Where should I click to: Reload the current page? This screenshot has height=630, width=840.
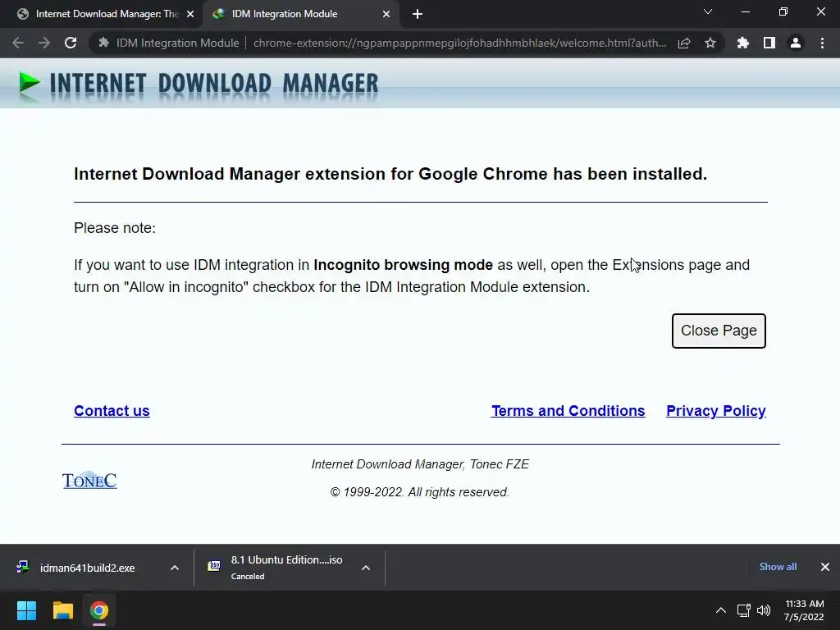(71, 43)
